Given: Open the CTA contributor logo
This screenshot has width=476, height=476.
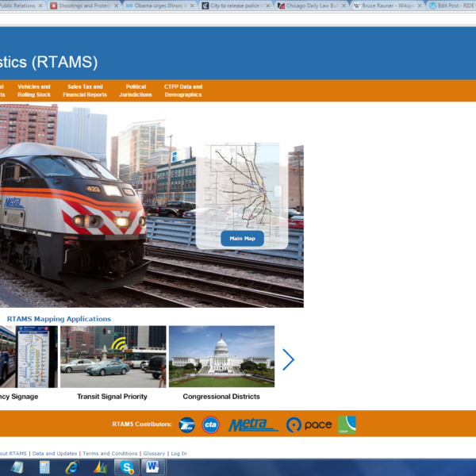Looking at the screenshot, I should (210, 424).
